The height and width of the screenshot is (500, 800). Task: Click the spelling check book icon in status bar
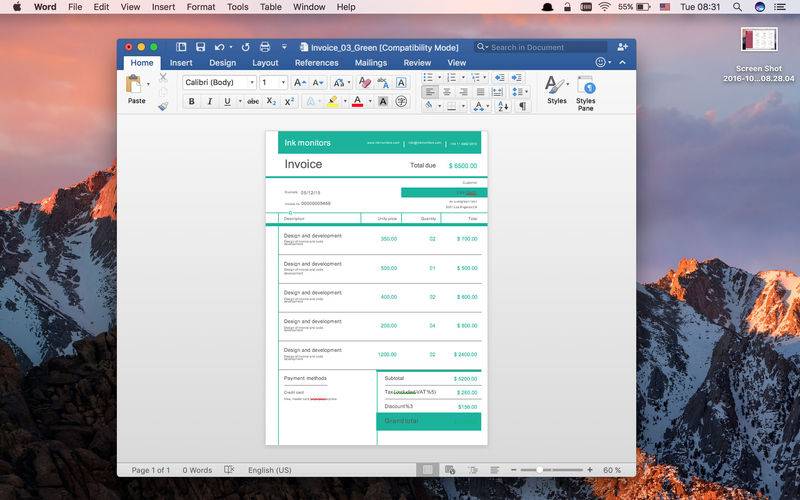[229, 469]
